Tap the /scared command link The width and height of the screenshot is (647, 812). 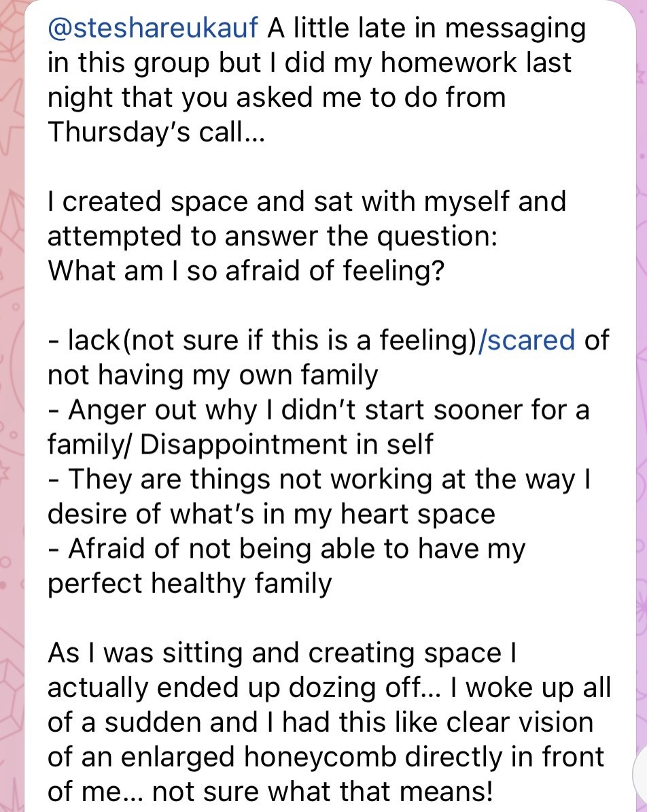[x=527, y=340]
